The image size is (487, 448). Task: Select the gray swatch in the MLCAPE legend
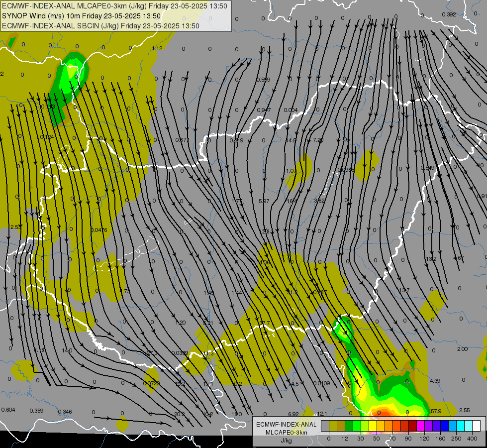pos(325,426)
